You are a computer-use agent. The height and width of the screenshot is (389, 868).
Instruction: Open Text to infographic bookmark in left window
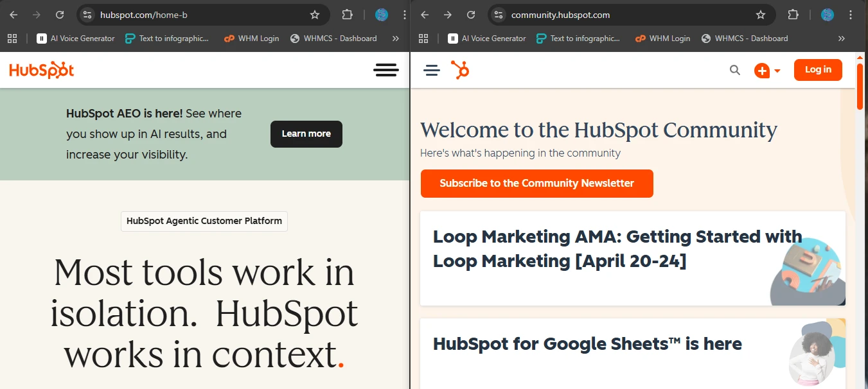tap(167, 39)
